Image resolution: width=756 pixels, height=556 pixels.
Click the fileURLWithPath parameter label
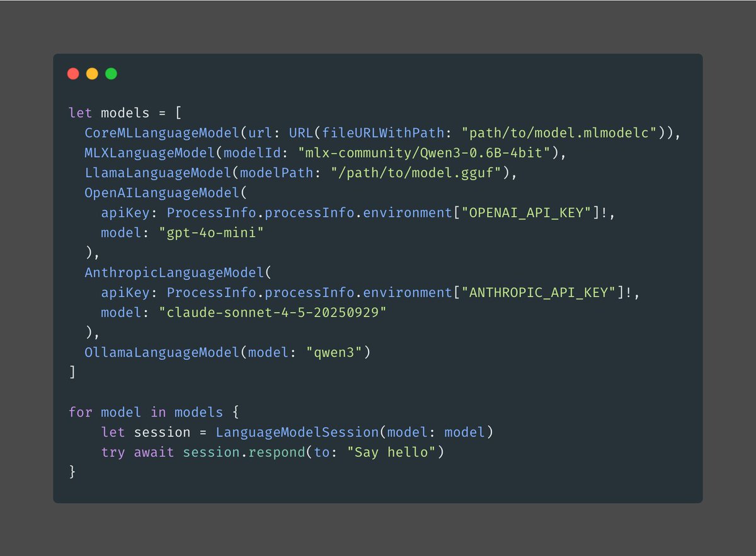(384, 133)
